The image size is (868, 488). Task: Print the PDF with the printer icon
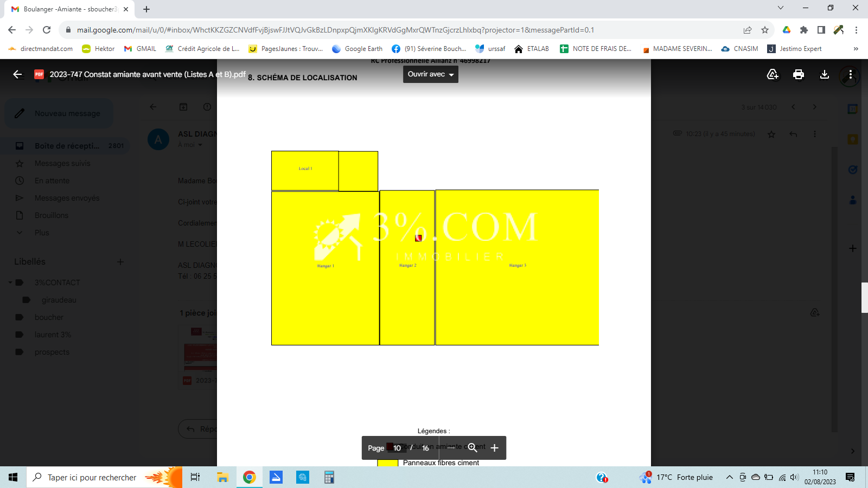[798, 74]
